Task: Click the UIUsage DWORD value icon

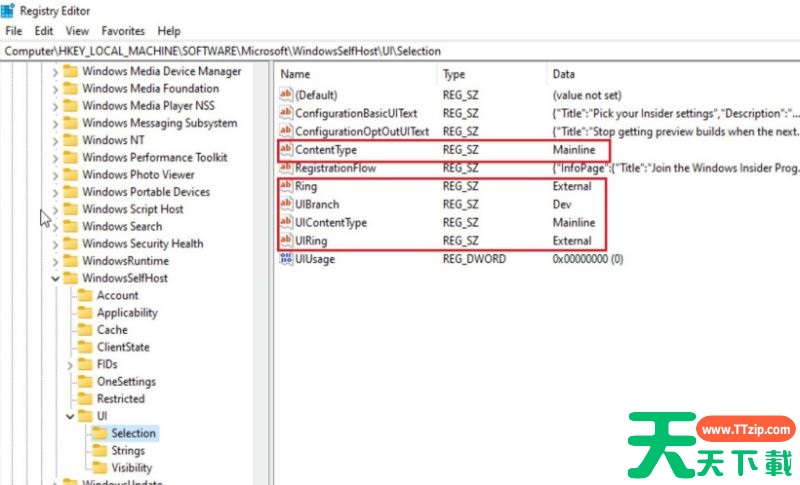Action: coord(286,259)
